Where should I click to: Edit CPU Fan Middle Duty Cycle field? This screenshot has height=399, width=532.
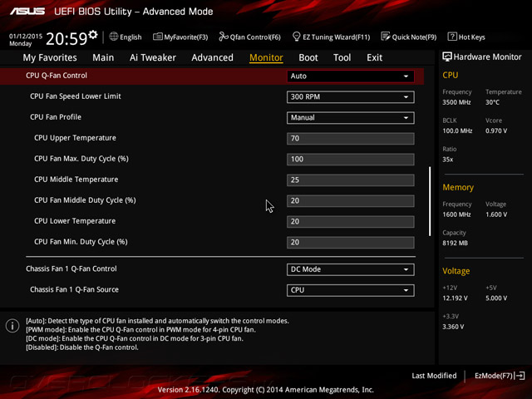(351, 200)
